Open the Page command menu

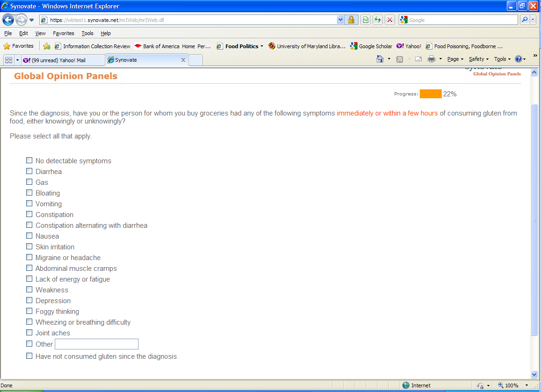(x=455, y=59)
